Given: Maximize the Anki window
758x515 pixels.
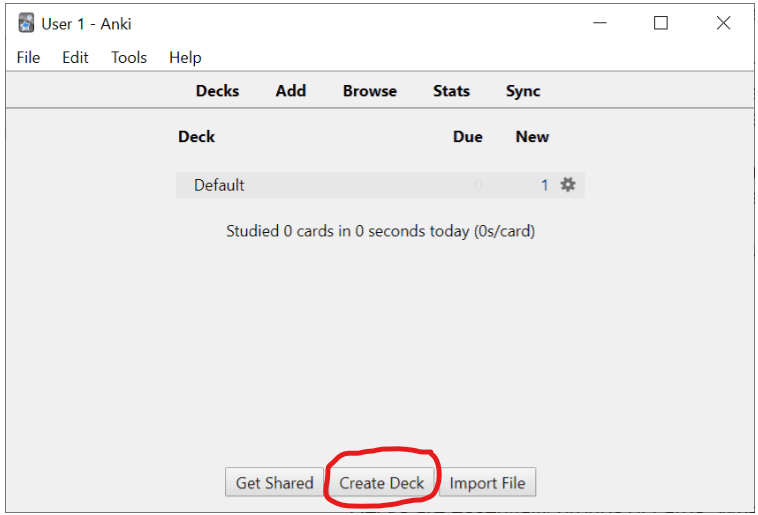Looking at the screenshot, I should pyautogui.click(x=661, y=23).
